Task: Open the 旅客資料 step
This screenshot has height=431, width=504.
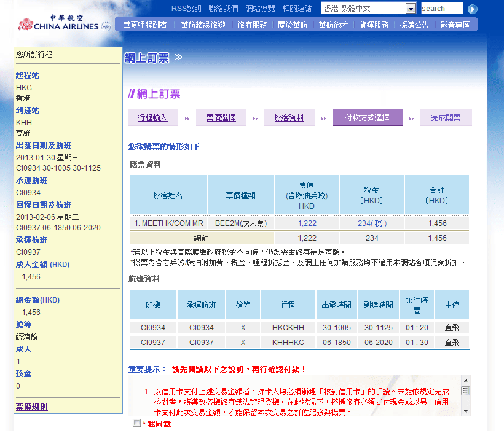Action: click(x=289, y=117)
